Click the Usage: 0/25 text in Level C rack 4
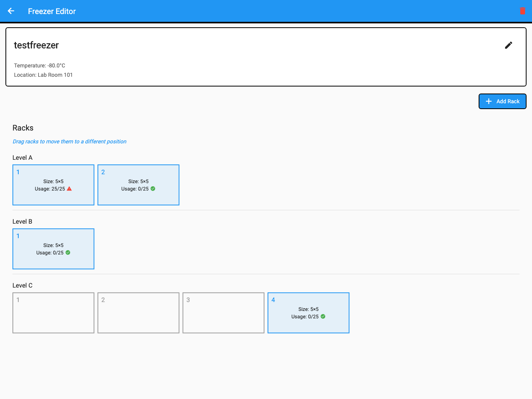This screenshot has height=399, width=532. 305,317
